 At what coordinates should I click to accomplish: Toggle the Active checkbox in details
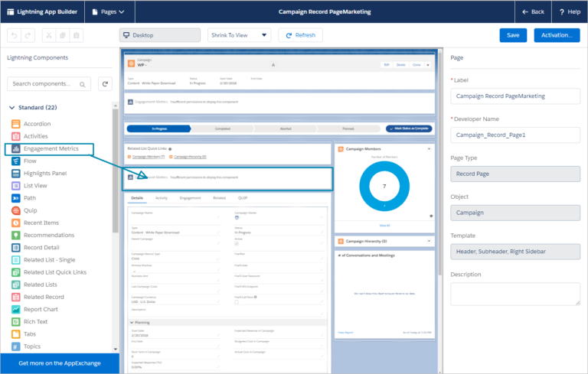[x=237, y=243]
